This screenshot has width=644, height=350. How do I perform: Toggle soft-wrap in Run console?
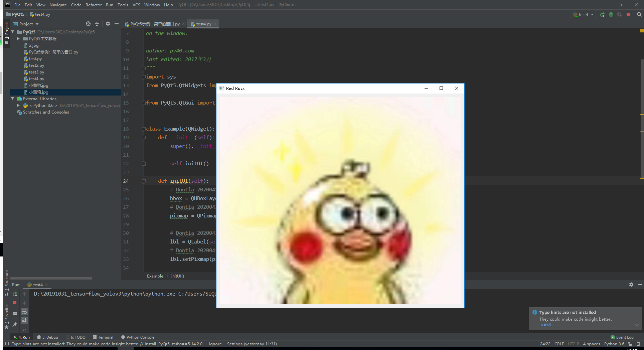24,312
